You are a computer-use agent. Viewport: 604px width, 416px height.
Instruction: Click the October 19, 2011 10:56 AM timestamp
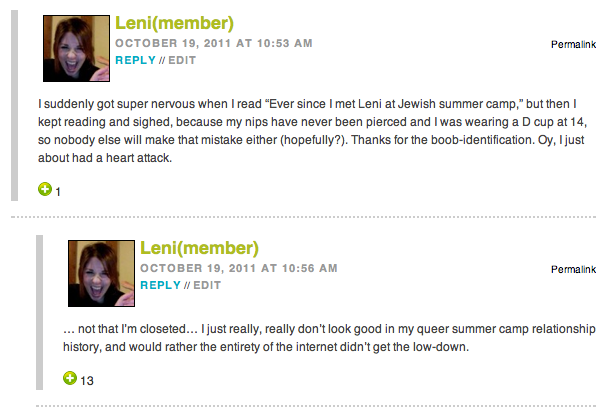(x=238, y=268)
